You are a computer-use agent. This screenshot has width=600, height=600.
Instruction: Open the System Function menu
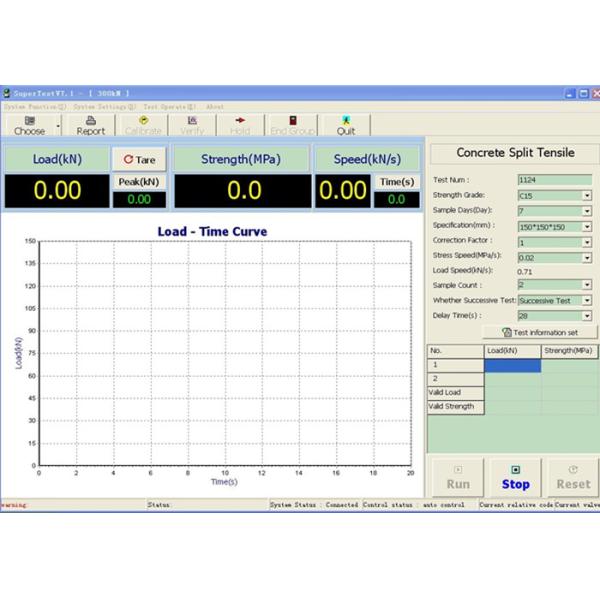[x=35, y=106]
